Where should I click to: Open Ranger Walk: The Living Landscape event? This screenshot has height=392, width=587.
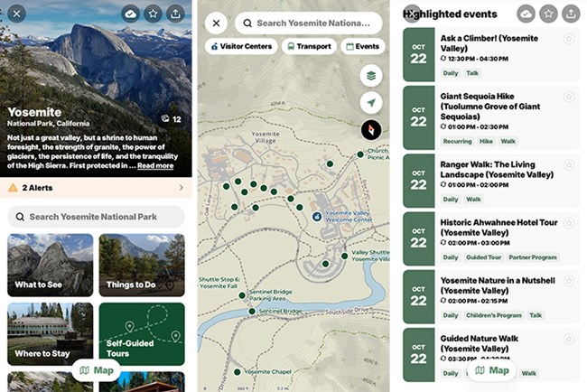[491, 181]
